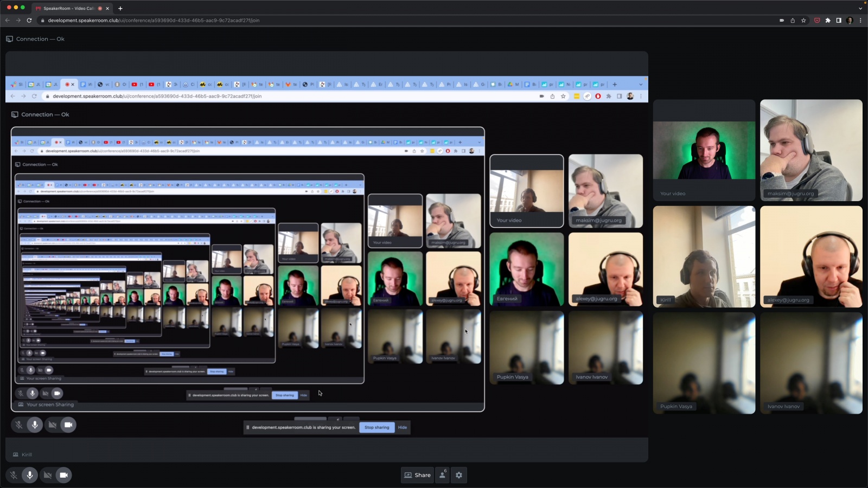Screen dimensions: 868x488
Task: Click the bookmark star in the light shared-screen browser
Action: pos(563,96)
